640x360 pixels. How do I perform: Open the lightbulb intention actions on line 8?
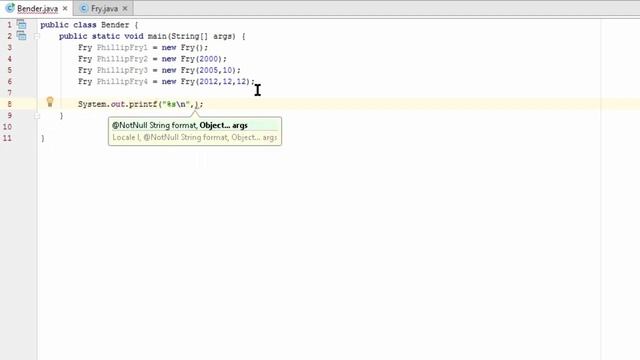(x=50, y=102)
